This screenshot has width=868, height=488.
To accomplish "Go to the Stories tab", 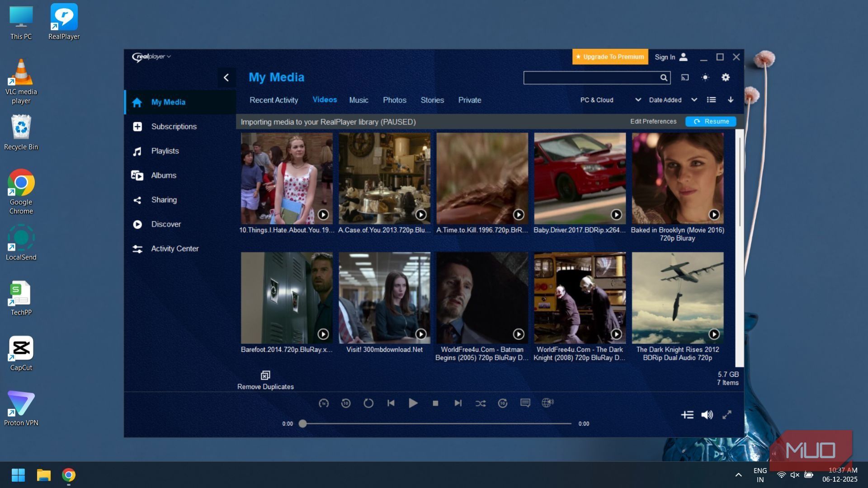I will (432, 100).
